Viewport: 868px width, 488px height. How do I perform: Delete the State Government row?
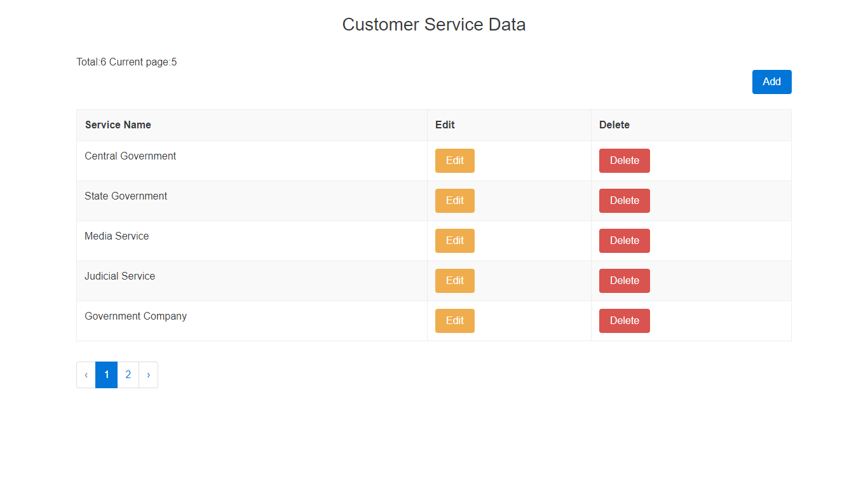coord(624,201)
